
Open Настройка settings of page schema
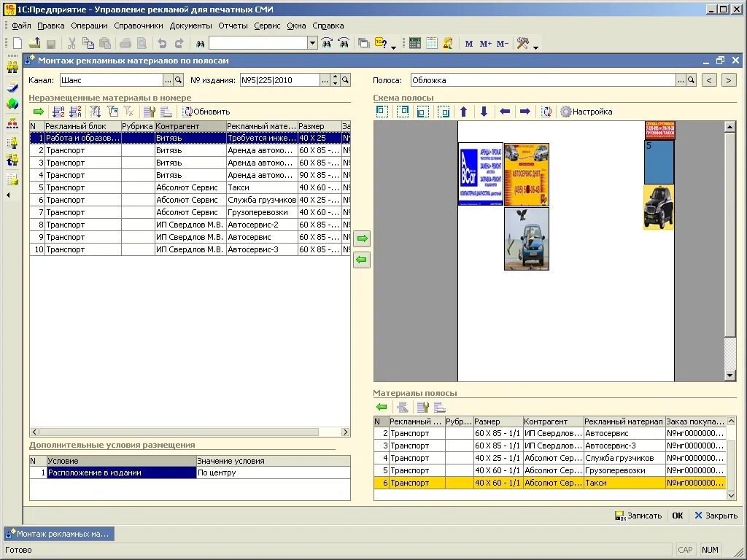click(587, 112)
